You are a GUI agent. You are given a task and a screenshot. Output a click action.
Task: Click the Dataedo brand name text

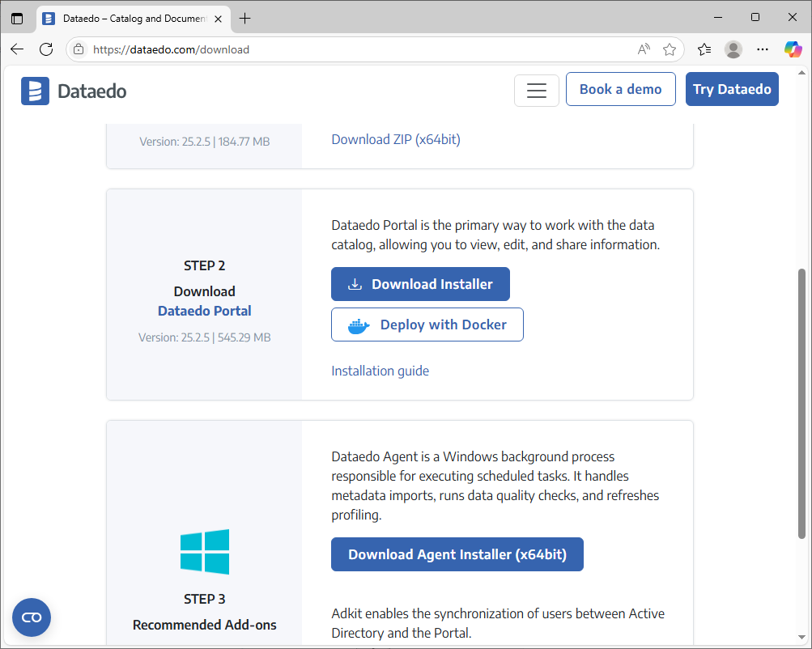point(91,91)
